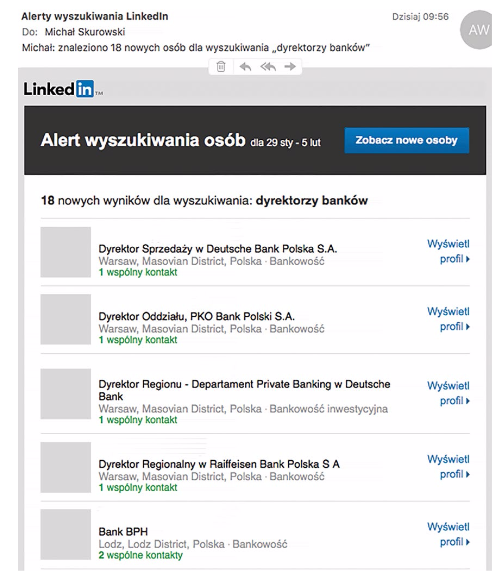Open Dyrektor Regionalny w Raiffeisen Bank title
502x576 pixels.
pos(219,464)
